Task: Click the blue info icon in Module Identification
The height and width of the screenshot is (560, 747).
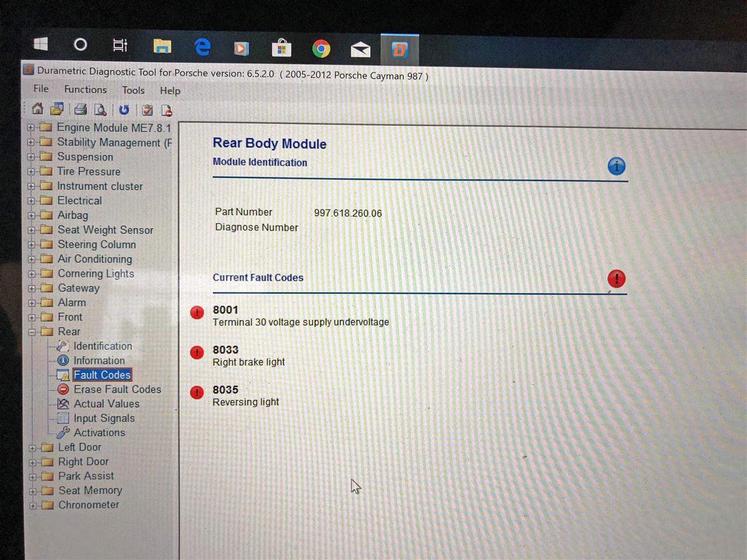Action: [x=616, y=166]
